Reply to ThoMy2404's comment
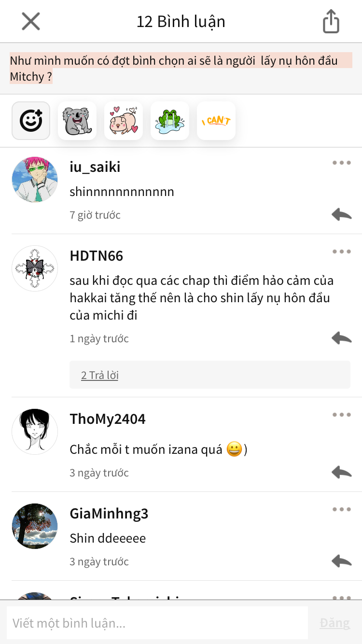This screenshot has height=644, width=362. tap(342, 472)
